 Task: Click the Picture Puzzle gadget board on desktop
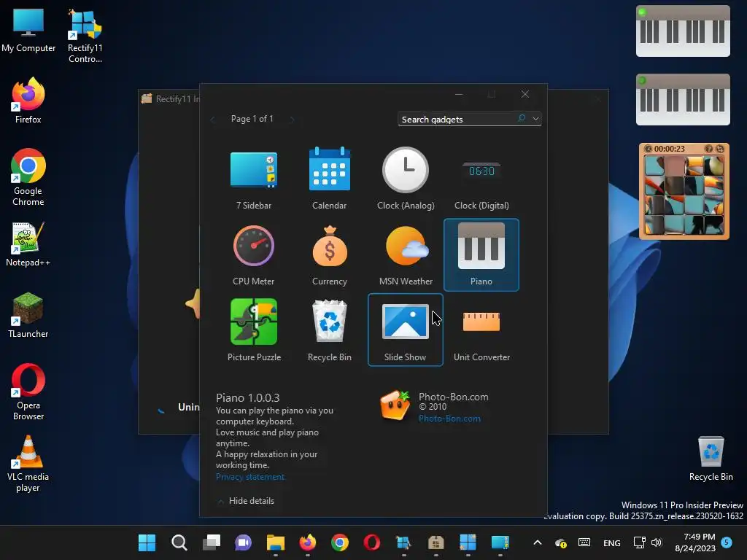[x=684, y=195]
